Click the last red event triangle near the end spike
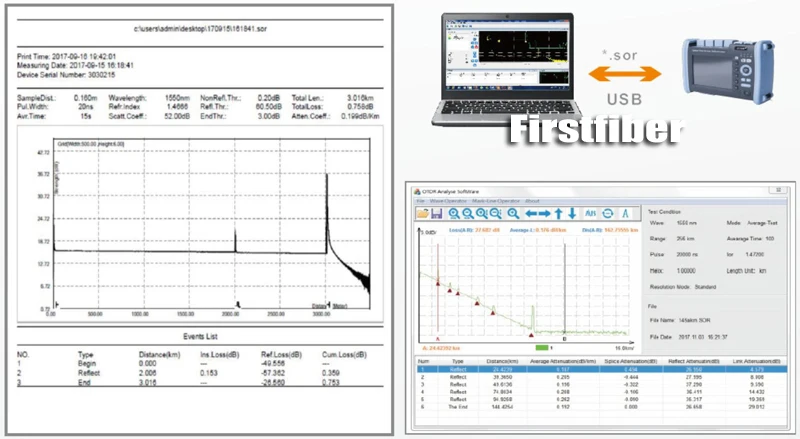 (531, 335)
